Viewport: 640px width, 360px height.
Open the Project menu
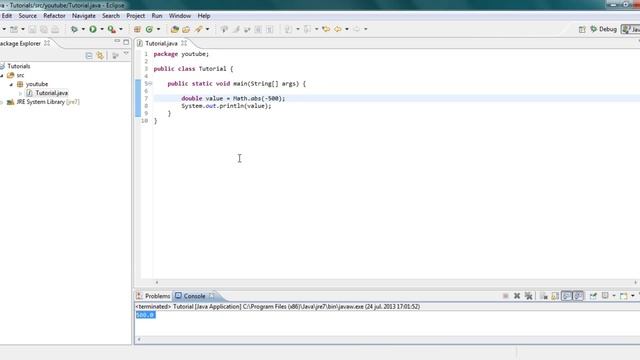click(136, 16)
